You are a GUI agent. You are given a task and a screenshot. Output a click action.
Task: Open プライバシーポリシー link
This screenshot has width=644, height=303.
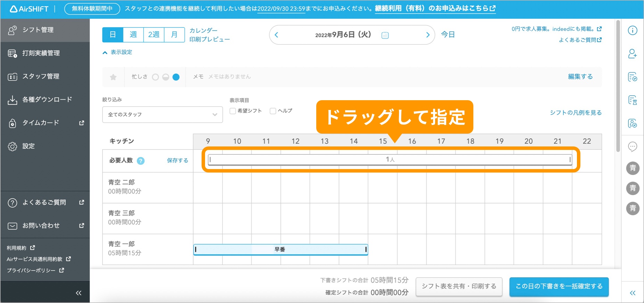tap(35, 270)
